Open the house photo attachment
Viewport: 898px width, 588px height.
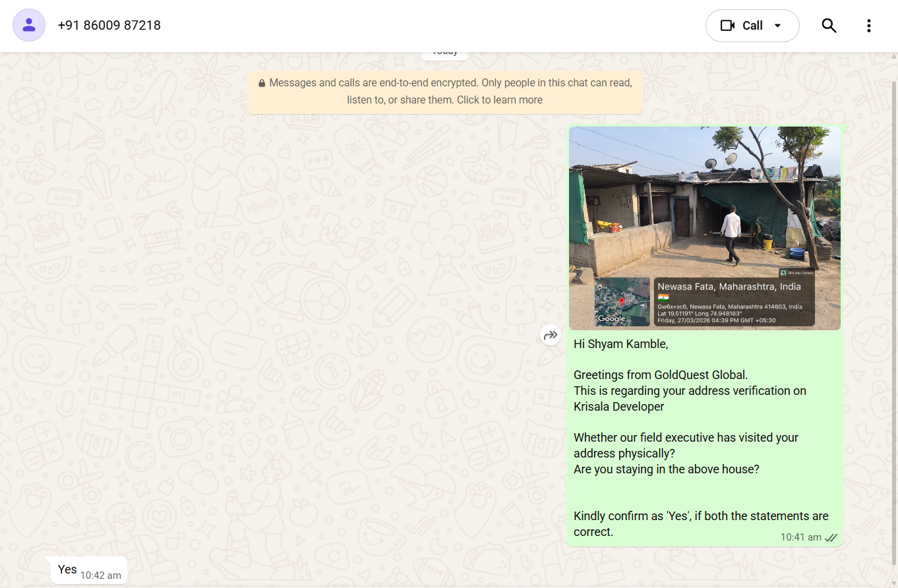pos(705,228)
